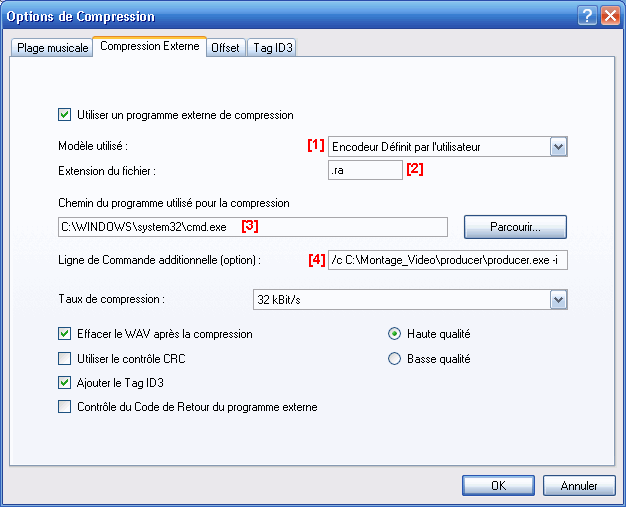
Task: Click the Extension du fichier field
Action: point(365,170)
